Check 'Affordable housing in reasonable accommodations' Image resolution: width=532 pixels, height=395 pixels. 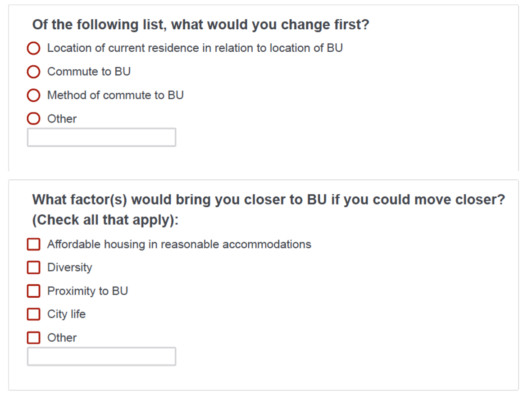(x=33, y=244)
